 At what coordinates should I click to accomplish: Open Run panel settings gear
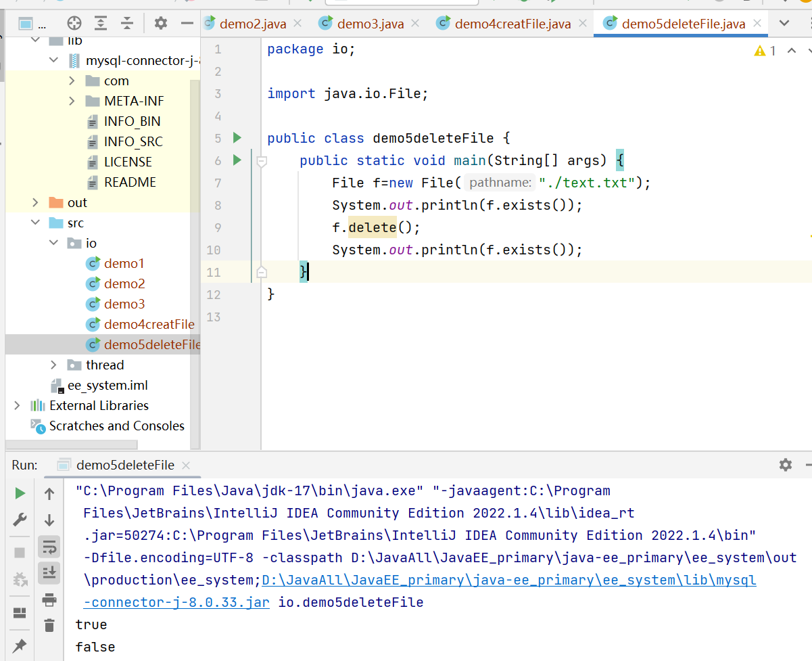[x=785, y=465]
